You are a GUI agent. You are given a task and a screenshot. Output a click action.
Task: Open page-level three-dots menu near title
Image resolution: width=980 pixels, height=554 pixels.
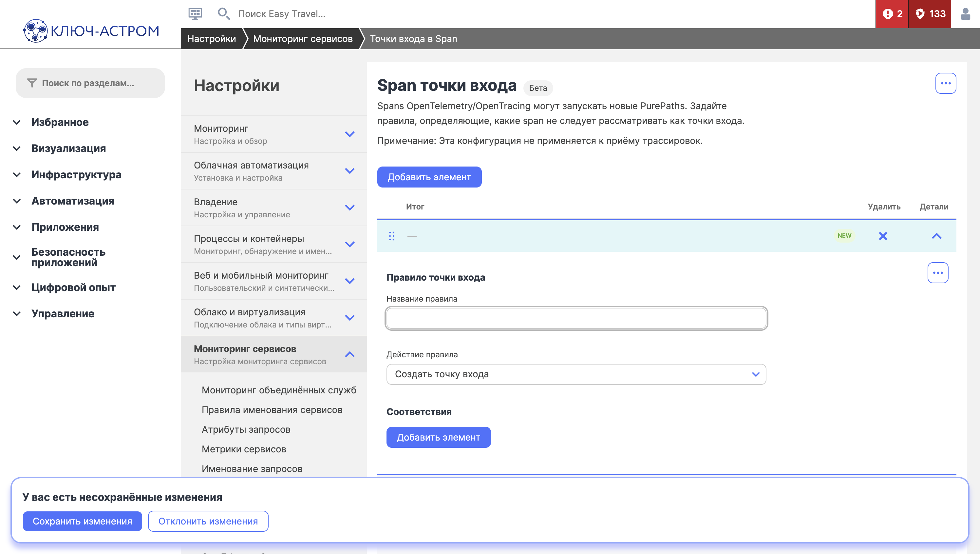click(x=945, y=83)
